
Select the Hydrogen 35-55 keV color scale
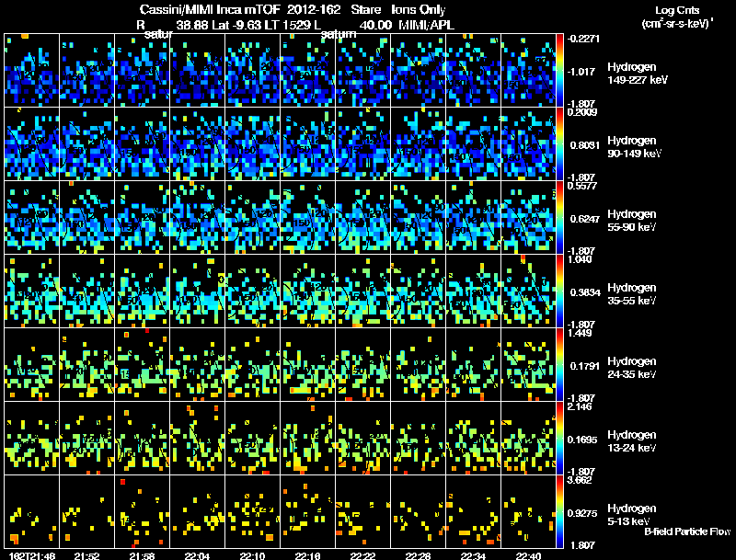559,291
